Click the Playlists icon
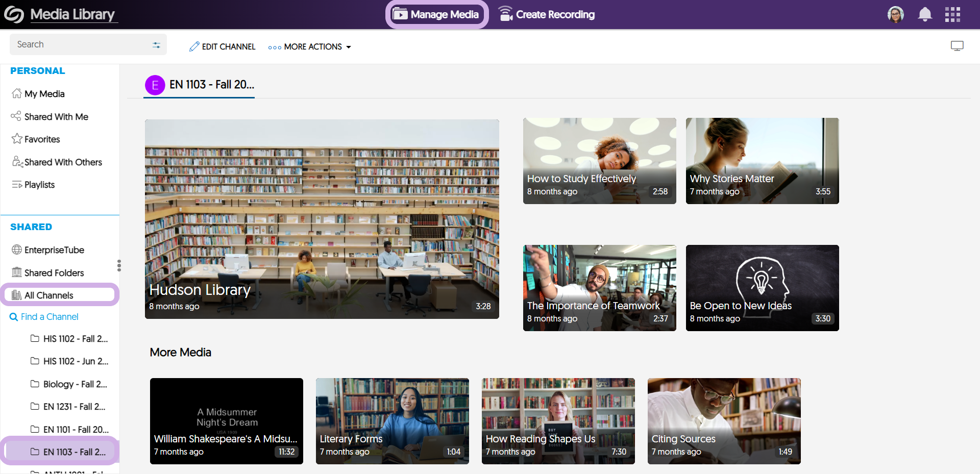Viewport: 980px width, 474px height. tap(17, 185)
